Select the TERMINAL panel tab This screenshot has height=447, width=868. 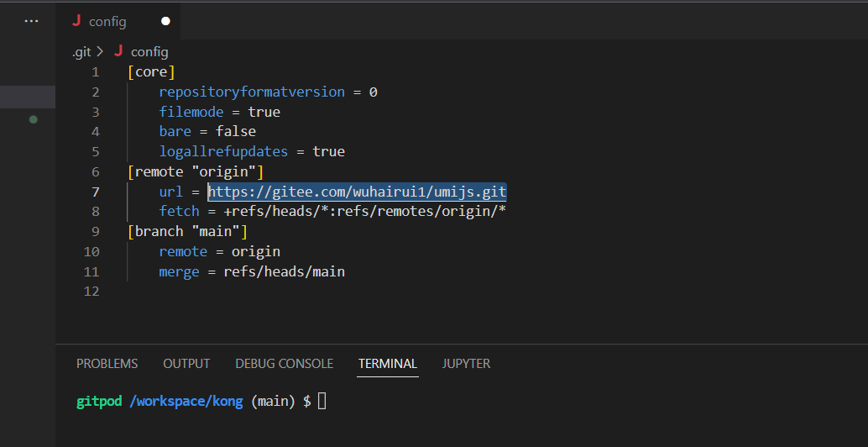click(387, 364)
